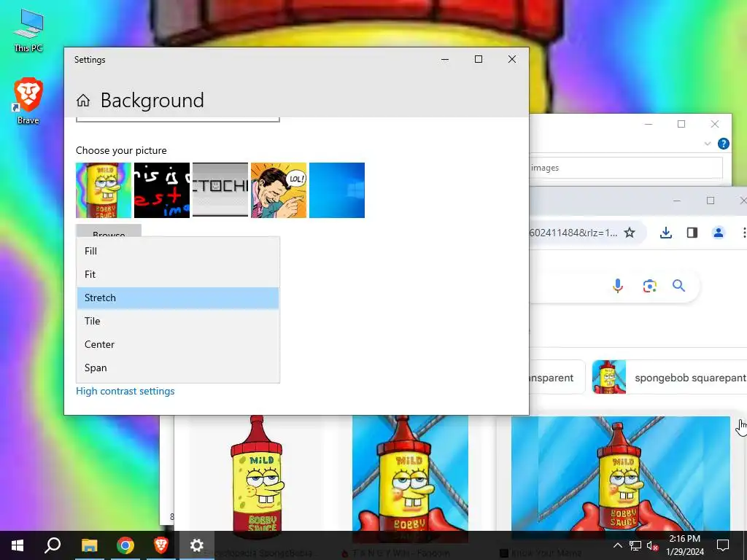Screen dimensions: 747x560
Task: Show hidden tray icons chevron
Action: 617,545
